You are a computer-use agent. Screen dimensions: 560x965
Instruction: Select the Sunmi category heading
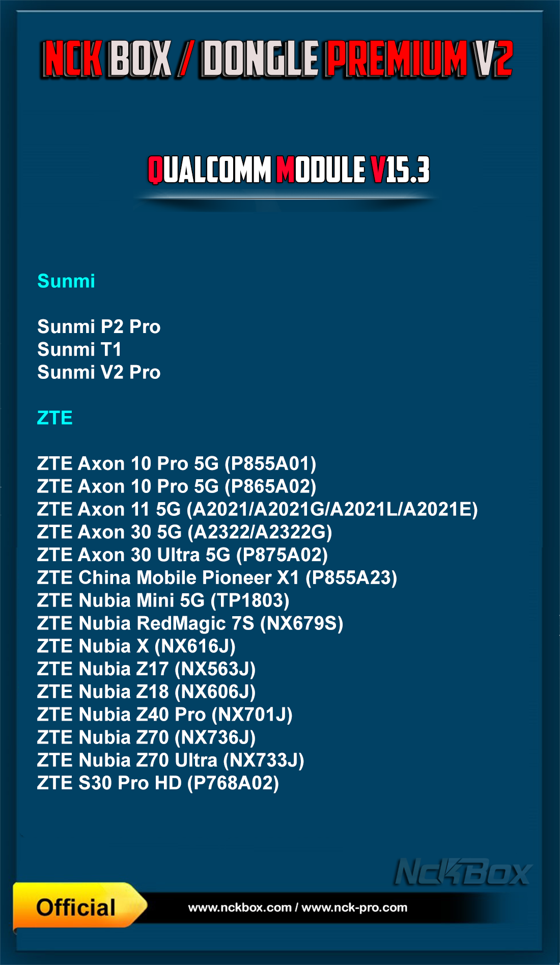(x=66, y=281)
